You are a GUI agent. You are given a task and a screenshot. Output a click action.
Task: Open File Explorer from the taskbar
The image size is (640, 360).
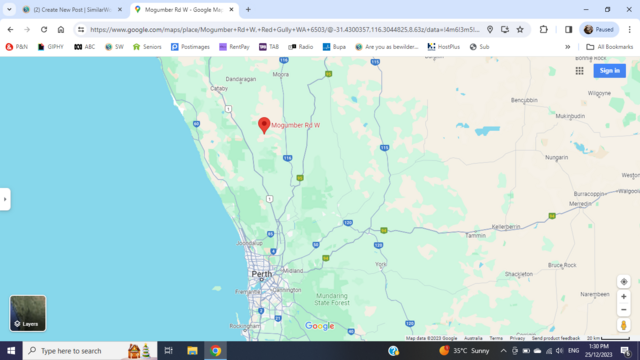pos(192,351)
